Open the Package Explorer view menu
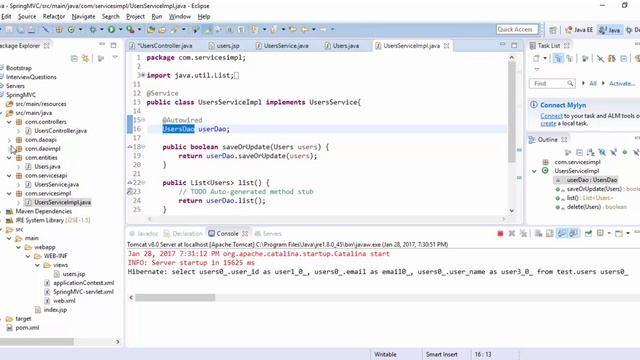Viewport: 640px width, 360px height. (x=115, y=58)
